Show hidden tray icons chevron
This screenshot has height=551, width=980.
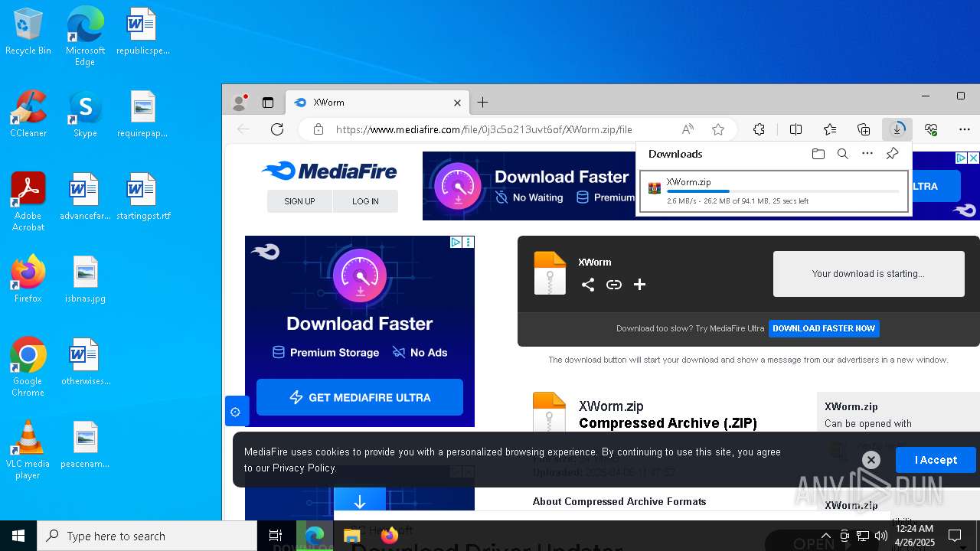(x=825, y=536)
